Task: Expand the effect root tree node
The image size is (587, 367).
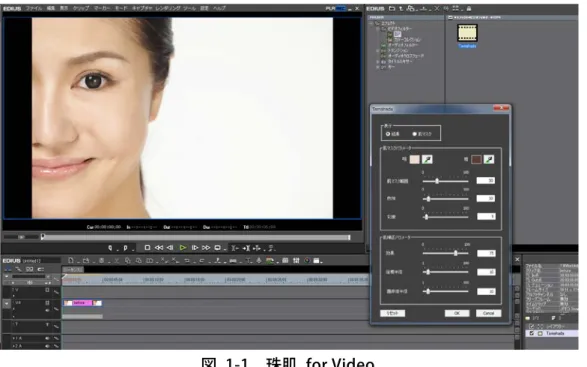Action: coord(371,23)
